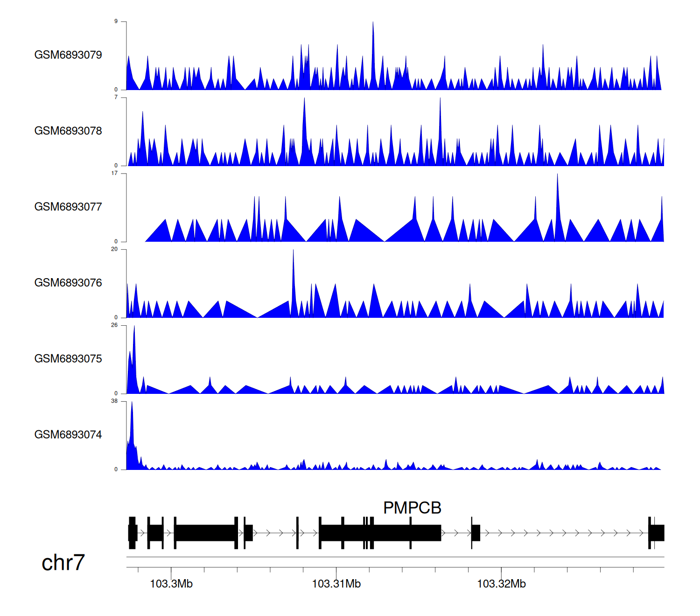Click the 103.32Mb coordinate label
700x616 pixels.
coord(501,584)
